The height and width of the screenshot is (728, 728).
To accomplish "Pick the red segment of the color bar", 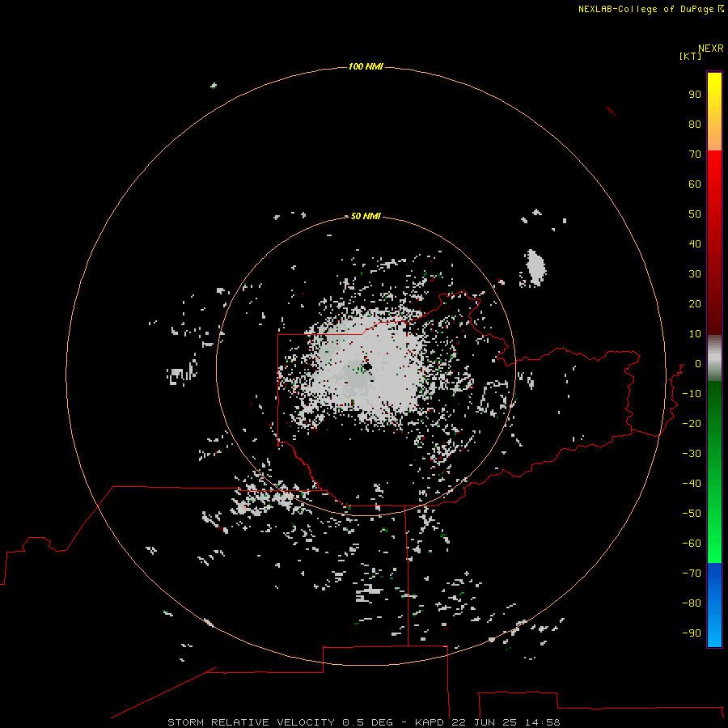I will pos(714,243).
